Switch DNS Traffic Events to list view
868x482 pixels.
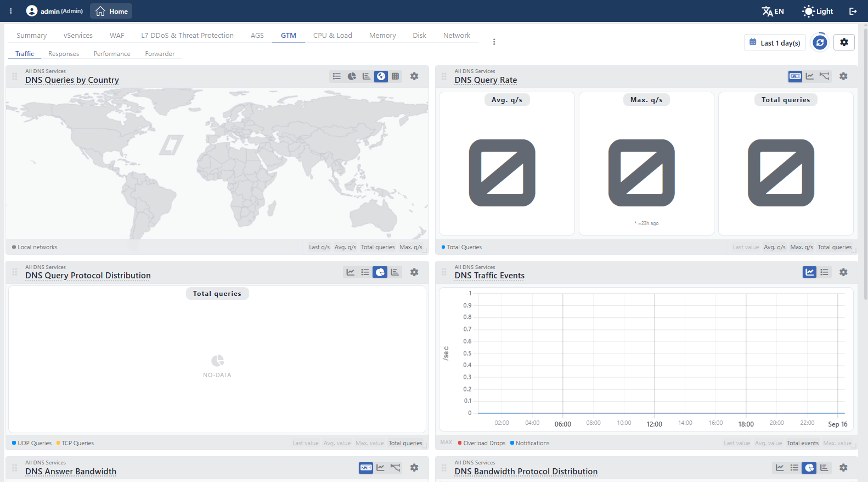(x=825, y=272)
